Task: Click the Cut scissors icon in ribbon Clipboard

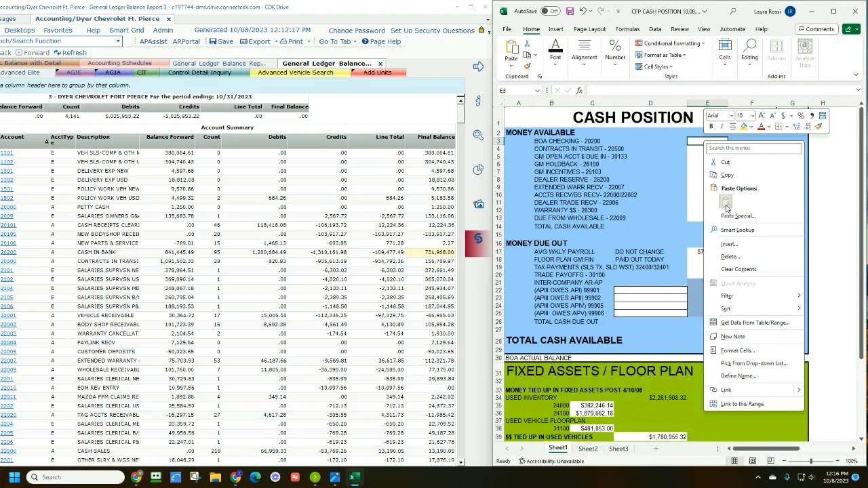Action: [x=528, y=43]
